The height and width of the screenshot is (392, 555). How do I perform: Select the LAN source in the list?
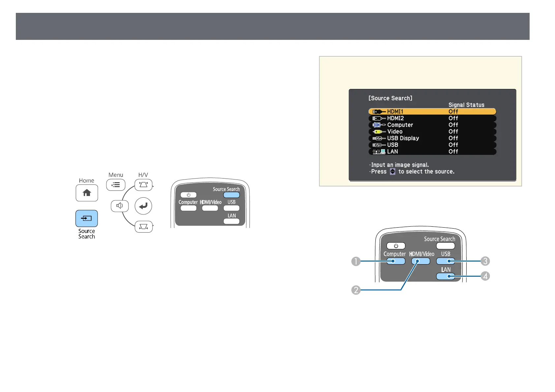point(432,152)
